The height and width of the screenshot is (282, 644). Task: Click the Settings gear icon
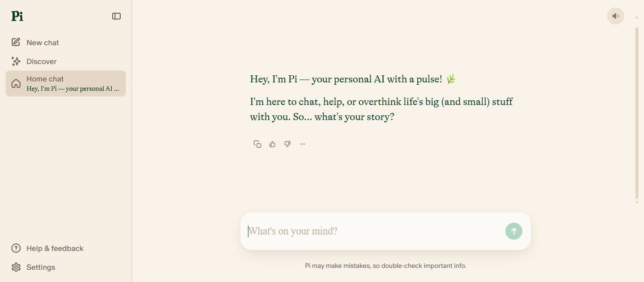[16, 267]
